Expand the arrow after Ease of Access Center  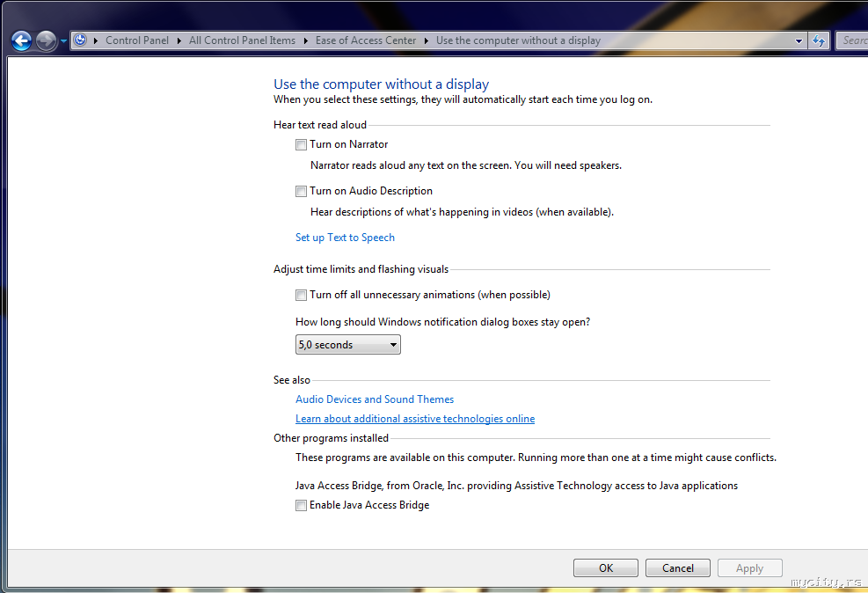click(427, 40)
